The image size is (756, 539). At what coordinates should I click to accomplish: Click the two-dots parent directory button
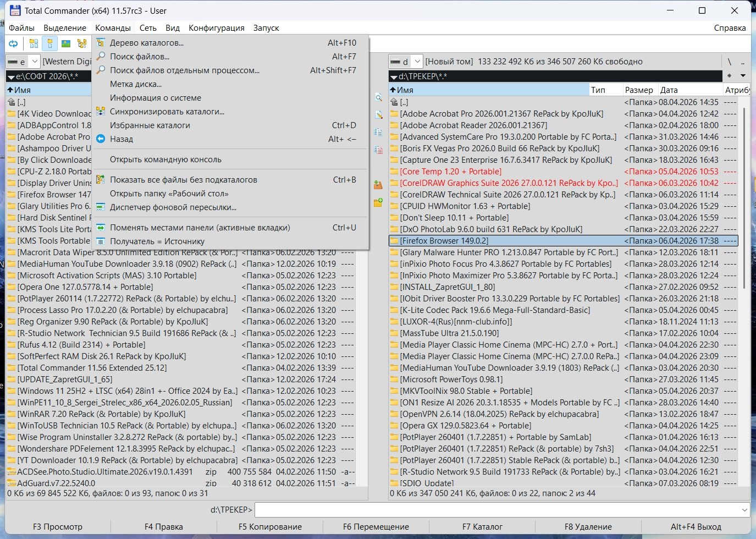[x=742, y=62]
